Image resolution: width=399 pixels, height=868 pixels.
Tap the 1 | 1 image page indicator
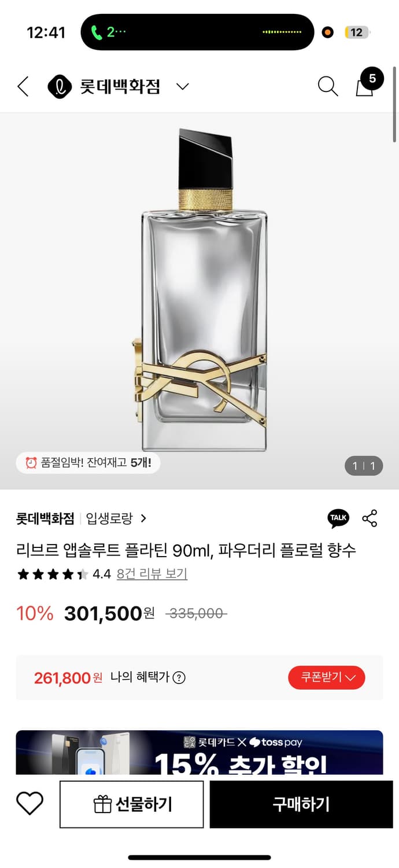[x=363, y=466]
